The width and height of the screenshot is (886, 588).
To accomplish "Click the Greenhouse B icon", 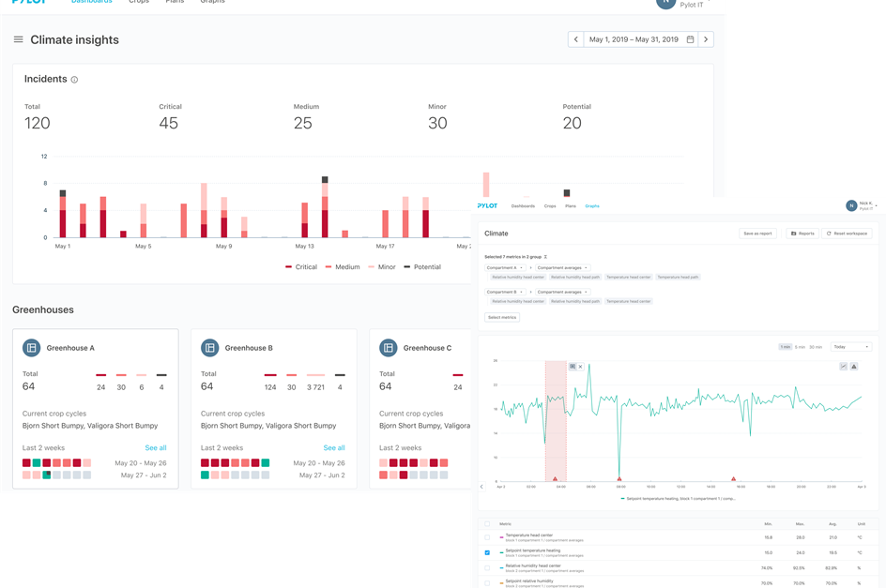I will click(209, 348).
